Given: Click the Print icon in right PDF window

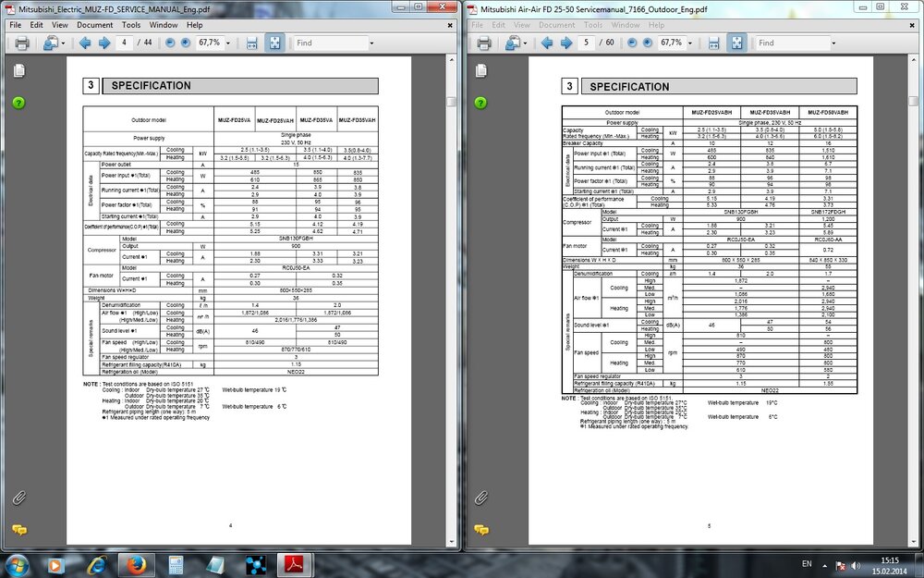Looking at the screenshot, I should pyautogui.click(x=484, y=43).
